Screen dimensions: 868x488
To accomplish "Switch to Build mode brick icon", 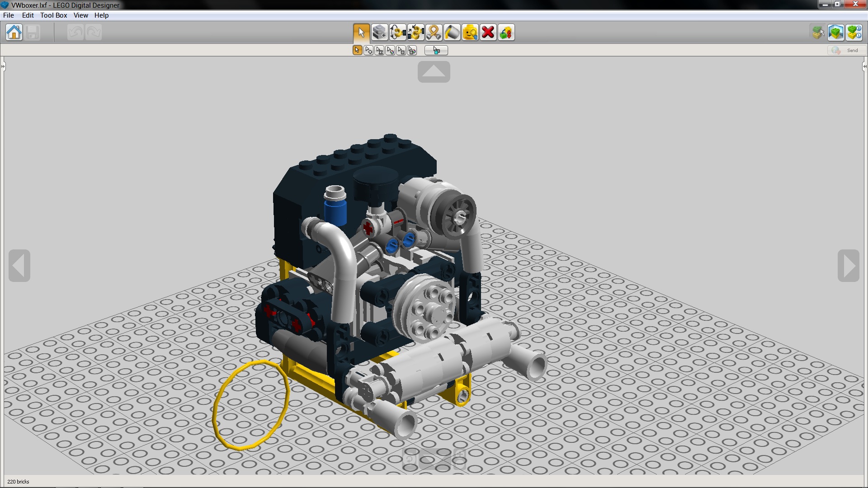I will coord(817,33).
